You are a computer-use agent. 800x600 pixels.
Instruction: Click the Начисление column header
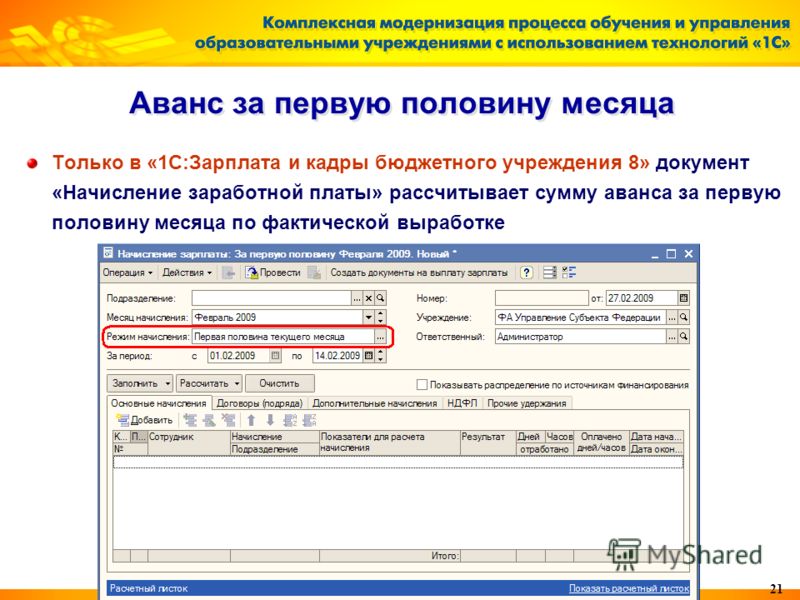(275, 437)
